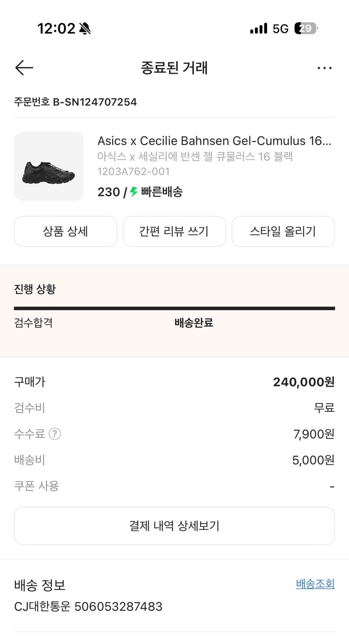Select the 검수합격 status step
349x644 pixels.
33,323
